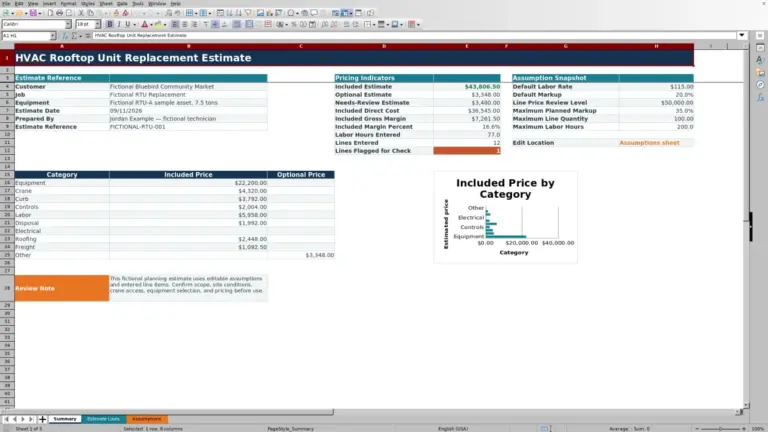The image size is (768, 432).
Task: Toggle Wrap Text button
Action: (x=237, y=24)
